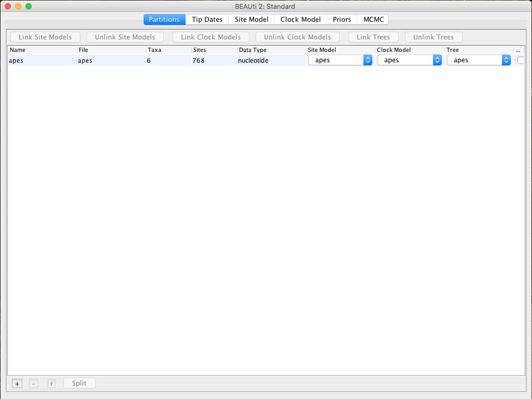Close the BEAUti window with red button
Image resolution: width=532 pixels, height=399 pixels.
[x=8, y=6]
